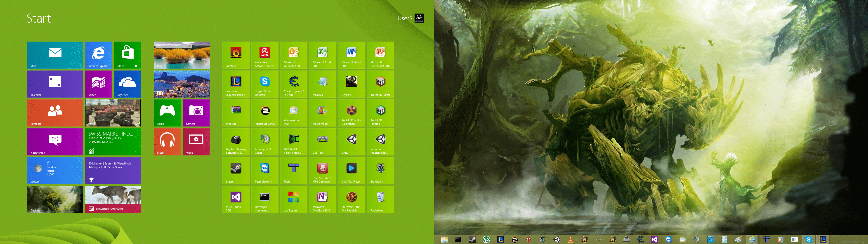Open the Desktop tile thumbnail
868x244 pixels.
(x=55, y=200)
